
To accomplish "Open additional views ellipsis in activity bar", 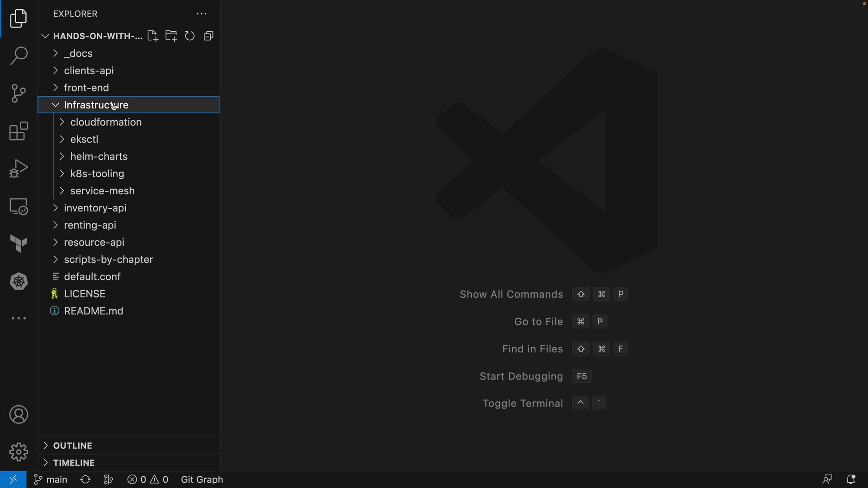I will point(19,319).
